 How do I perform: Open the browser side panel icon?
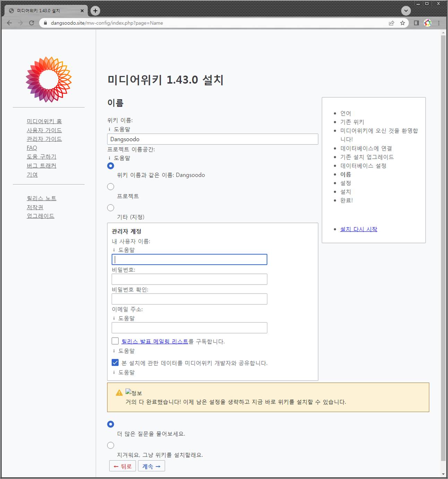416,23
